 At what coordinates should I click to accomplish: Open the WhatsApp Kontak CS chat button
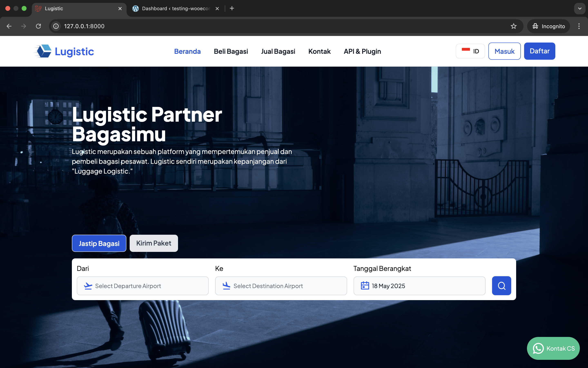553,348
